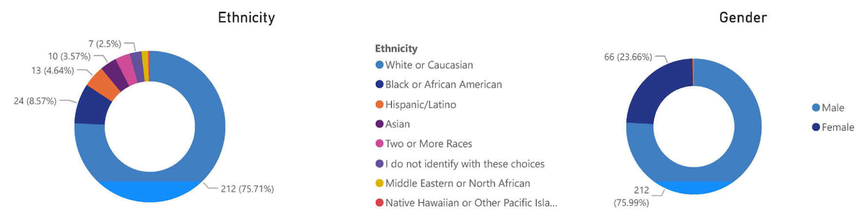Click the 212 (75.71%) data label

click(x=247, y=189)
